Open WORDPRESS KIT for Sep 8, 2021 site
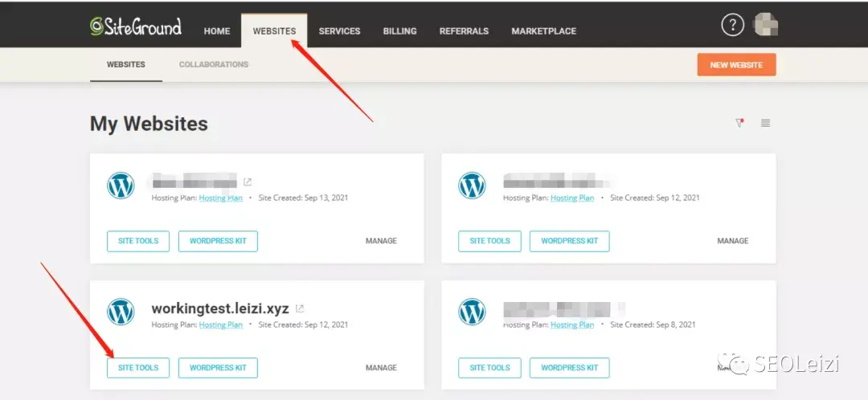This screenshot has height=400, width=868. tap(570, 367)
